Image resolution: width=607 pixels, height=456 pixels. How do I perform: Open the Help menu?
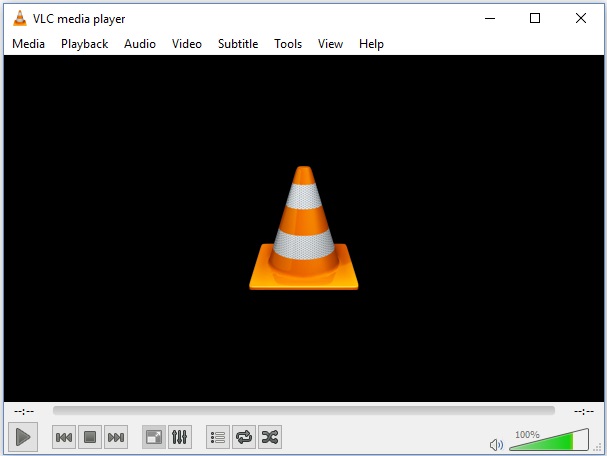371,44
